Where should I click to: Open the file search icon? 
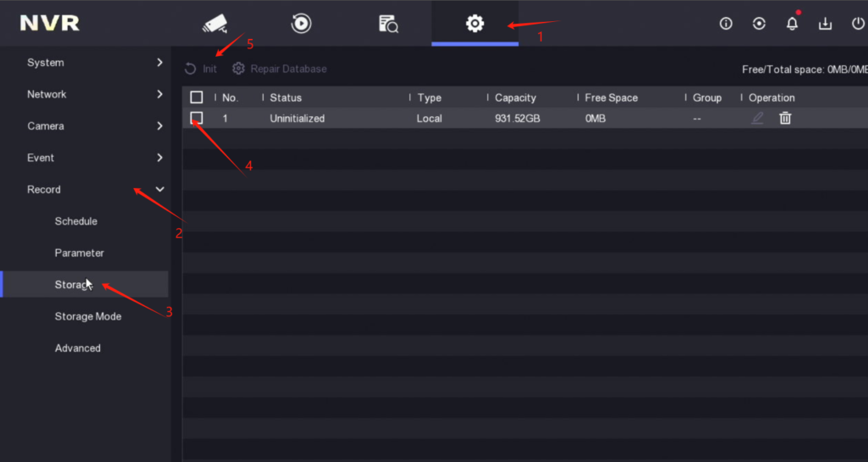coord(388,24)
